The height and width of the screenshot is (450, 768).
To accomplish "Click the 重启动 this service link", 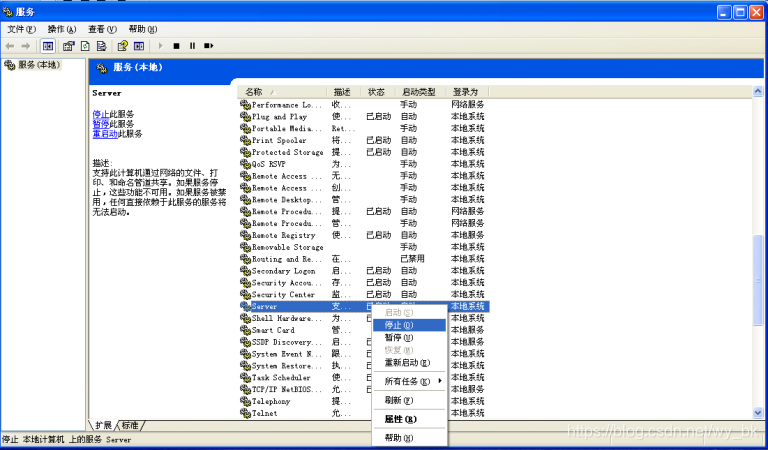I will click(105, 134).
